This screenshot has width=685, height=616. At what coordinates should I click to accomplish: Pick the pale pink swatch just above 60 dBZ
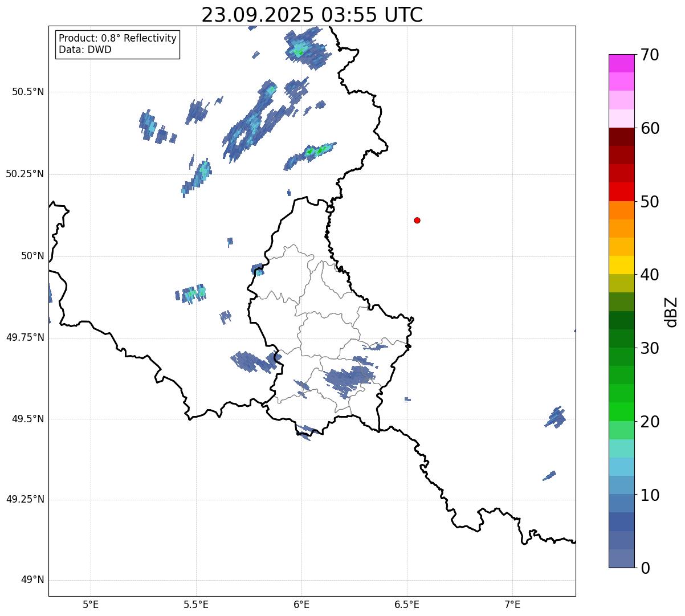622,119
